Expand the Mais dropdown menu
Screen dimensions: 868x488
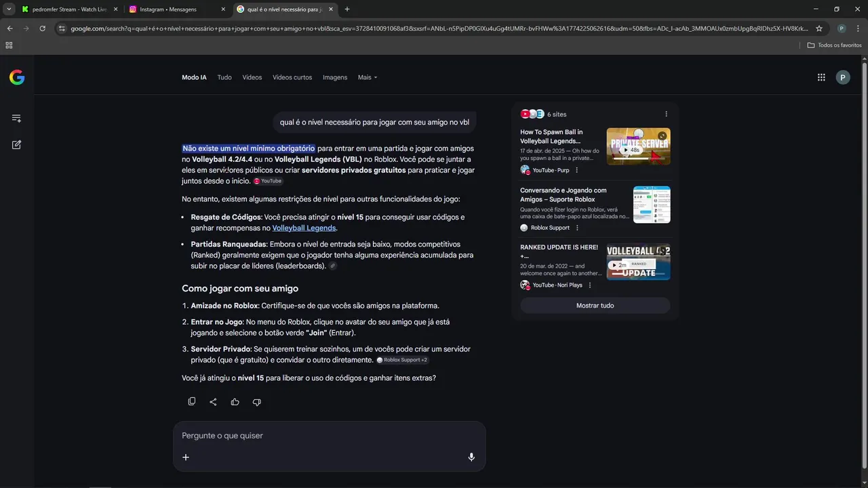pos(368,77)
